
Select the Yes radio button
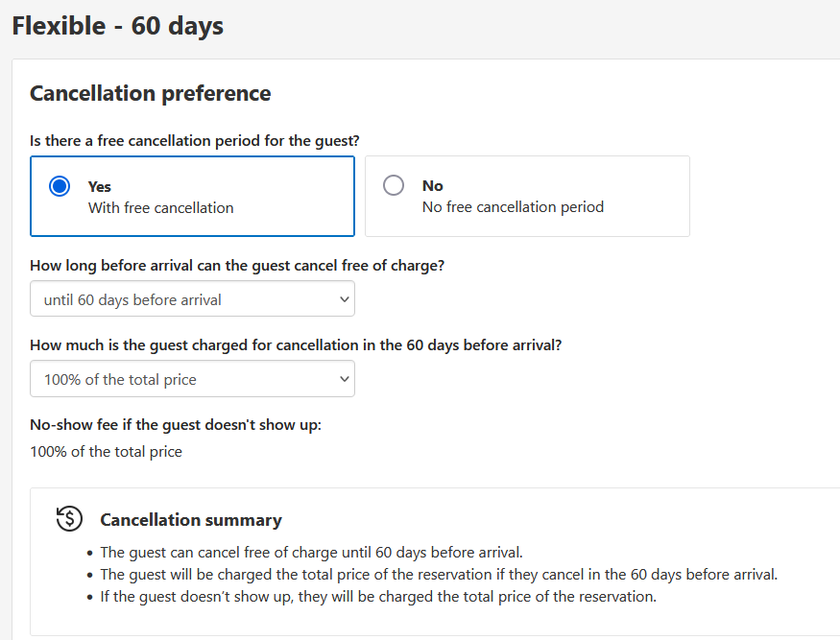[60, 186]
